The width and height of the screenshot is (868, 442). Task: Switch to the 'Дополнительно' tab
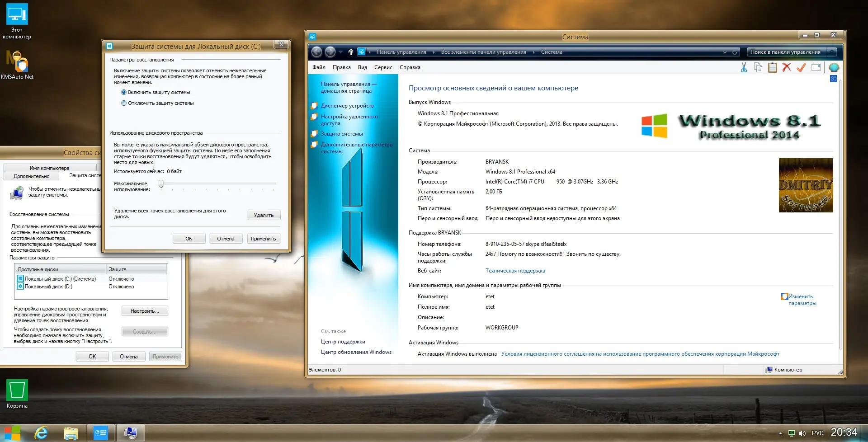coord(32,176)
